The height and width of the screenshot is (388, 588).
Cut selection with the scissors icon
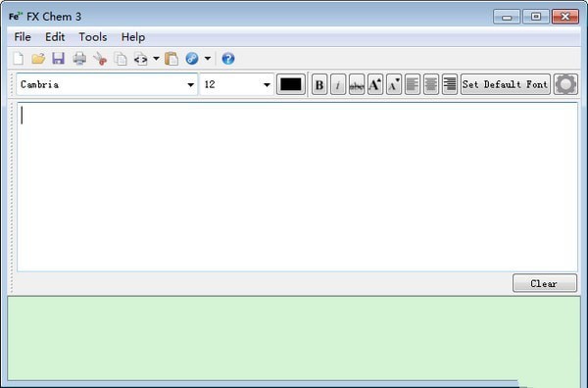coord(100,59)
